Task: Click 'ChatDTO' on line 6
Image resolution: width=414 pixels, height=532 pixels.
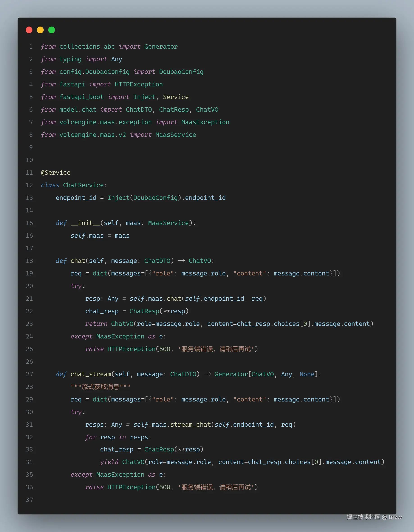Action: pos(139,110)
